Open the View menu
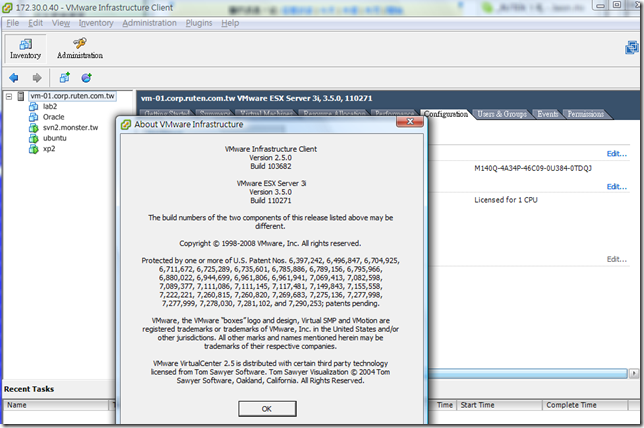 click(x=61, y=23)
